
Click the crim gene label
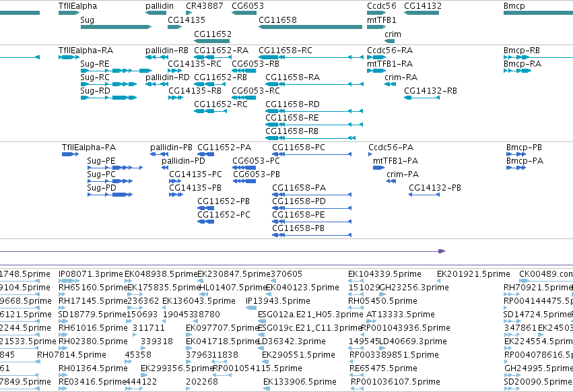coord(393,34)
